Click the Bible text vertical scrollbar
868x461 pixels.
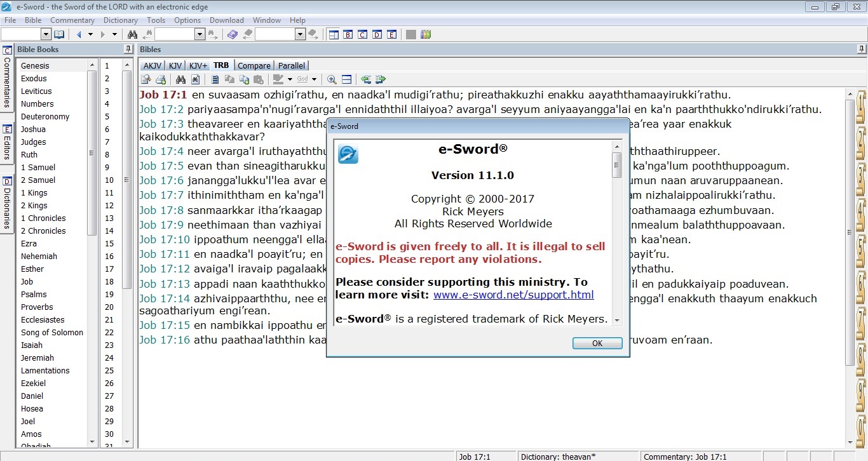pyautogui.click(x=850, y=232)
